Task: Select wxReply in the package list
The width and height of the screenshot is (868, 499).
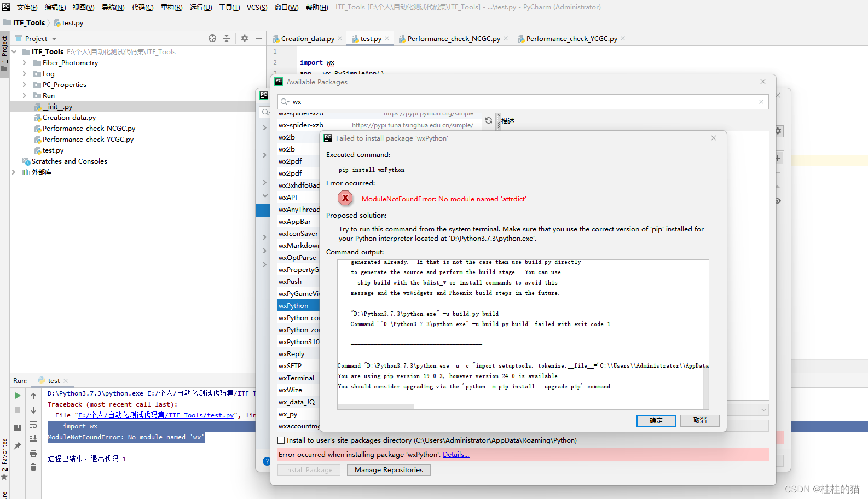Action: [299, 354]
